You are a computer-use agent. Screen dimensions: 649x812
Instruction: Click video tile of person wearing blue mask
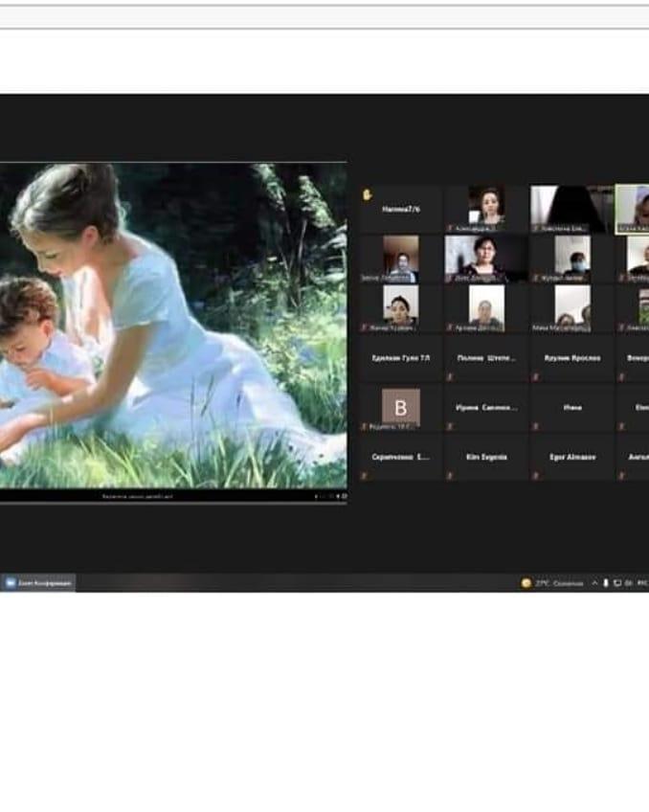pyautogui.click(x=572, y=259)
